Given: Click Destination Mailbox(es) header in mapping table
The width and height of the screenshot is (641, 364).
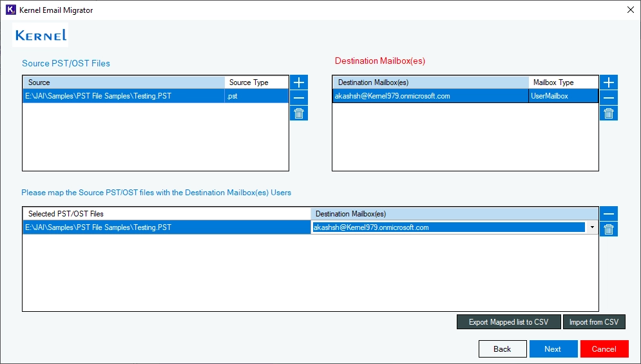Looking at the screenshot, I should pyautogui.click(x=454, y=213).
